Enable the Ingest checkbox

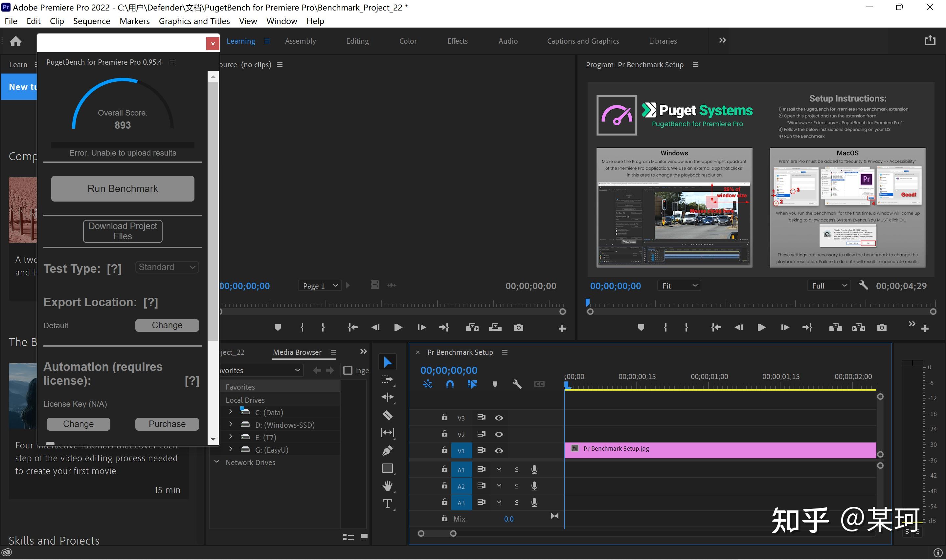(x=348, y=371)
